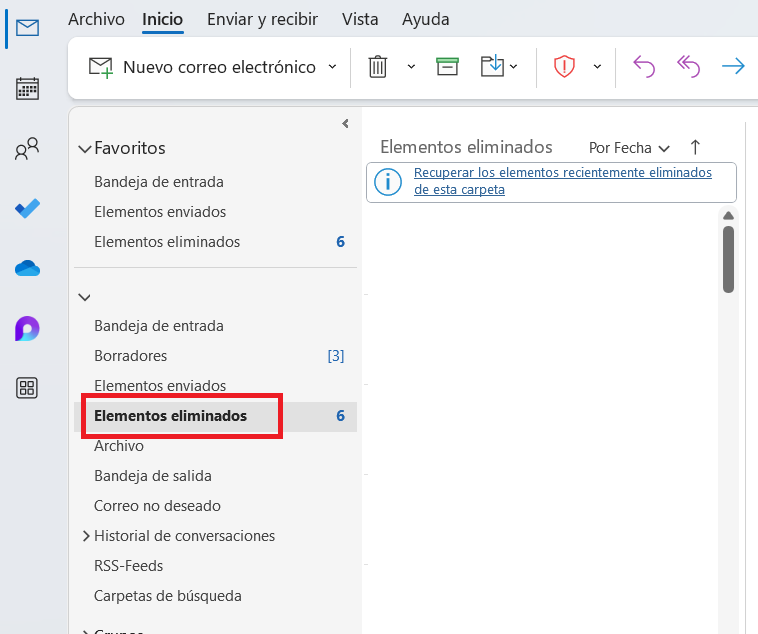This screenshot has height=634, width=758.
Task: Toggle sort order with the up arrow
Action: (696, 148)
